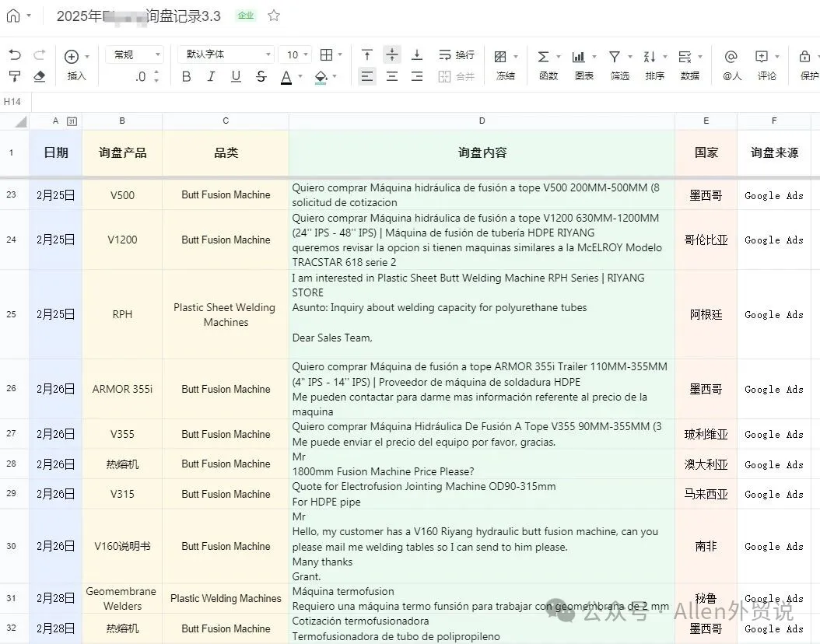Open the font color dropdown arrow

point(300,76)
